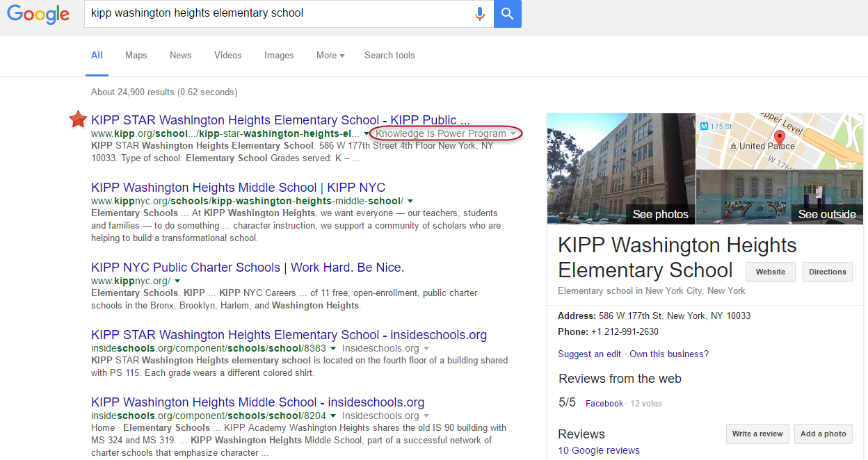Screen dimensions: 868x460
Task: Expand the Knowledge Is Power Program dropdown
Action: pos(513,133)
